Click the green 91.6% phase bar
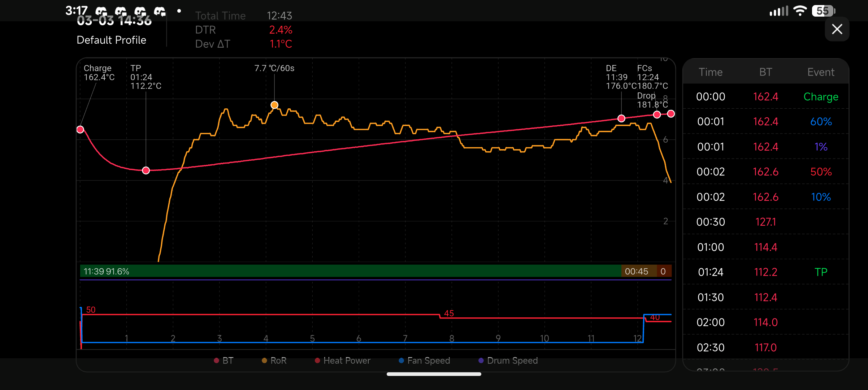 (x=350, y=271)
